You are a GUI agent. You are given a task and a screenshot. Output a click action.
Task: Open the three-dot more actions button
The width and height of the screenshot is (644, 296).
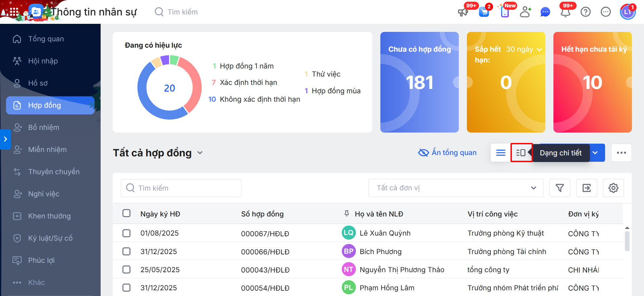point(622,153)
